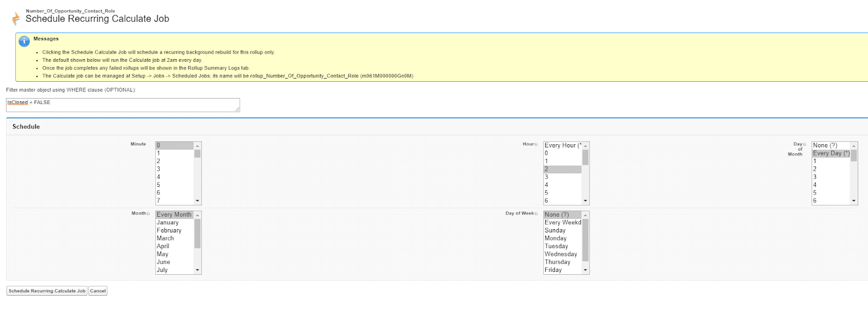
Task: Click the rollup logo icon beside page title
Action: coord(16,18)
